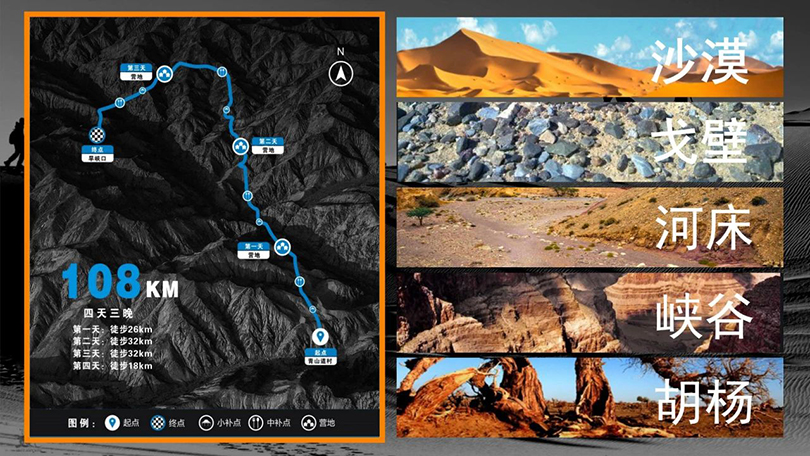The height and width of the screenshot is (456, 810).
Task: Click the north compass arrow icon
Action: point(341,74)
